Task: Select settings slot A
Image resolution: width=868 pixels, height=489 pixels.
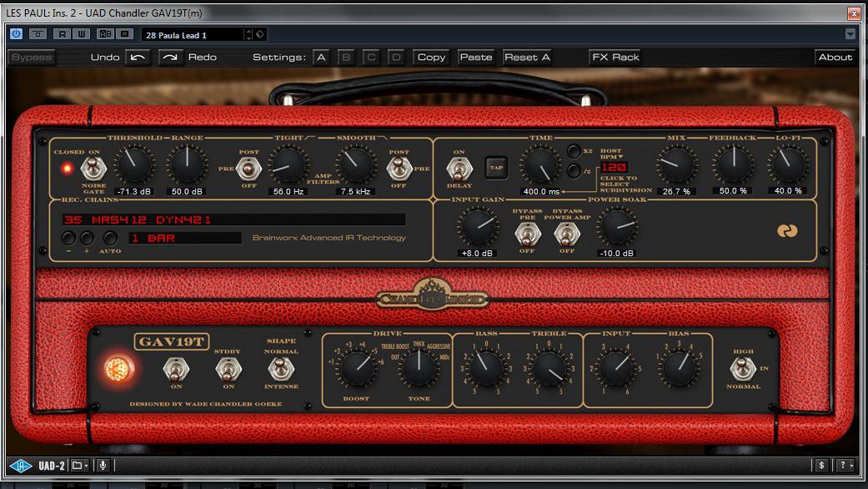Action: click(321, 58)
